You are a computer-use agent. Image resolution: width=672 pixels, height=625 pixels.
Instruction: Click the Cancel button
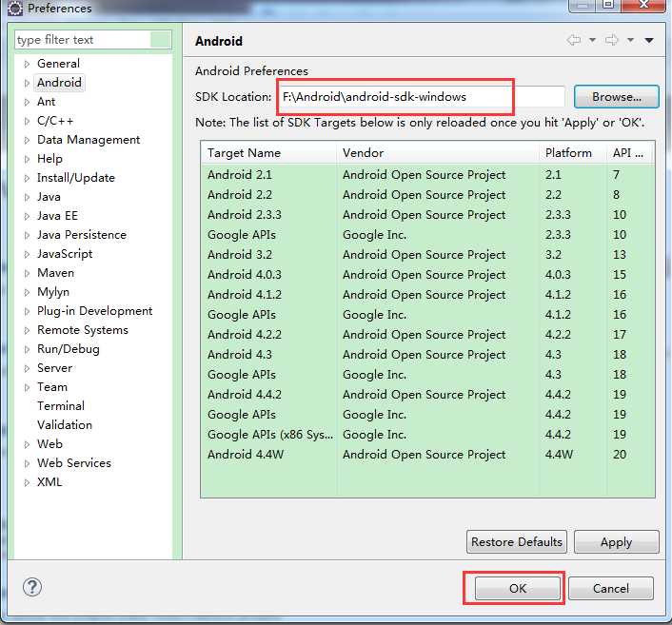click(x=611, y=588)
